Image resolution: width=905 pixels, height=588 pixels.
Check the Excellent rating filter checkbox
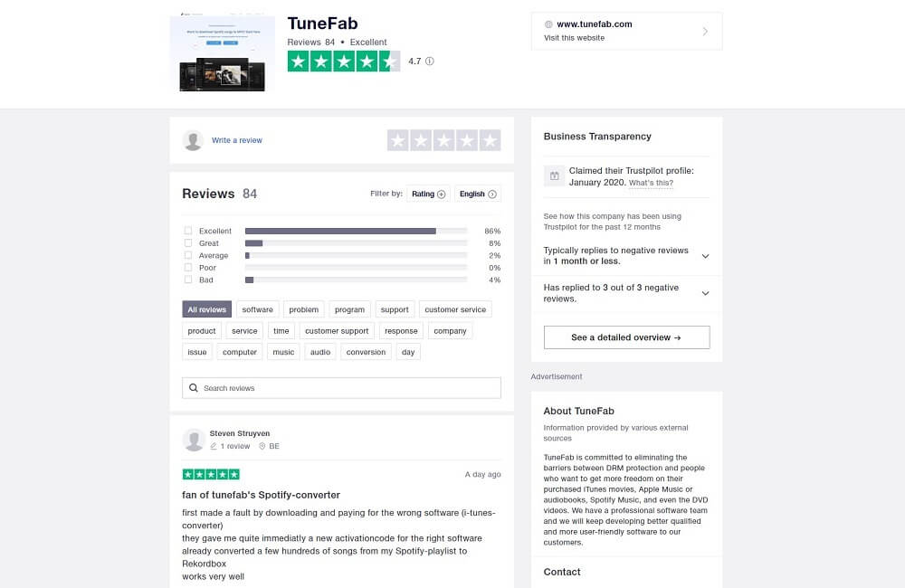[x=188, y=231]
